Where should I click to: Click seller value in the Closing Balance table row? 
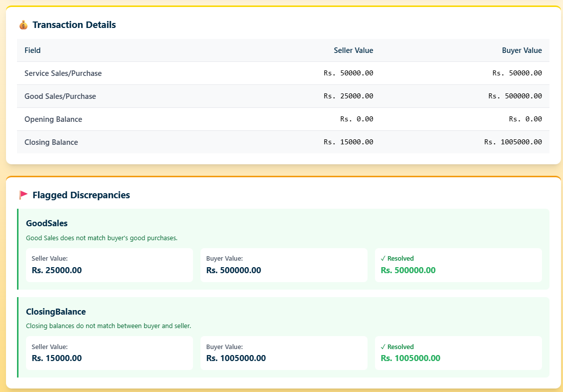pos(348,142)
